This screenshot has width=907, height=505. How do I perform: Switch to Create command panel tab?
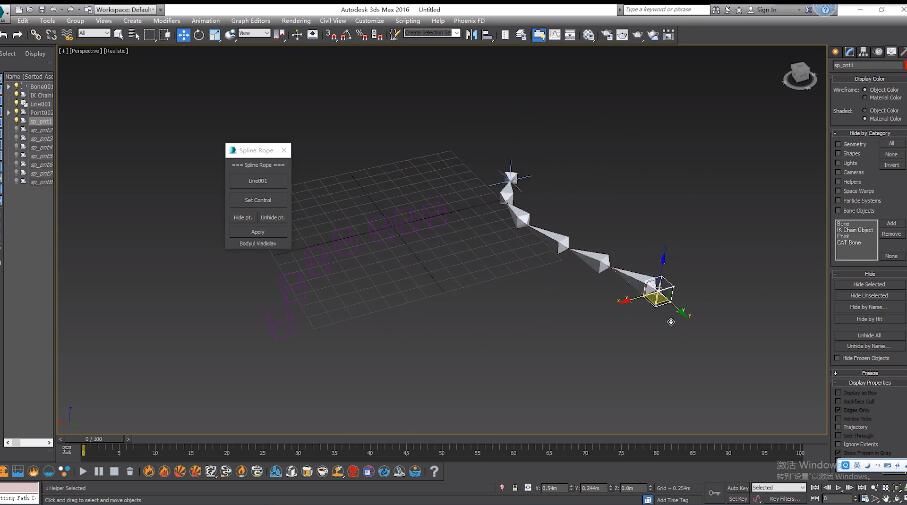tap(835, 51)
